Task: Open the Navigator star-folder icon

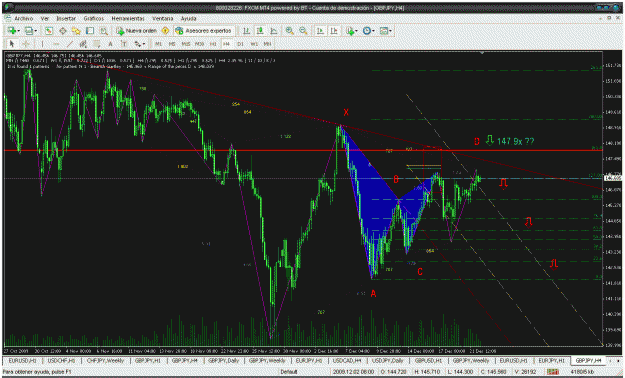Action: [x=76, y=31]
